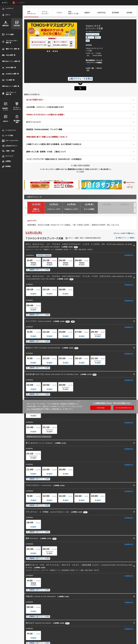Open サイトマップ in the sidebar
Viewport: 138px width, 644px height.
coord(11,156)
